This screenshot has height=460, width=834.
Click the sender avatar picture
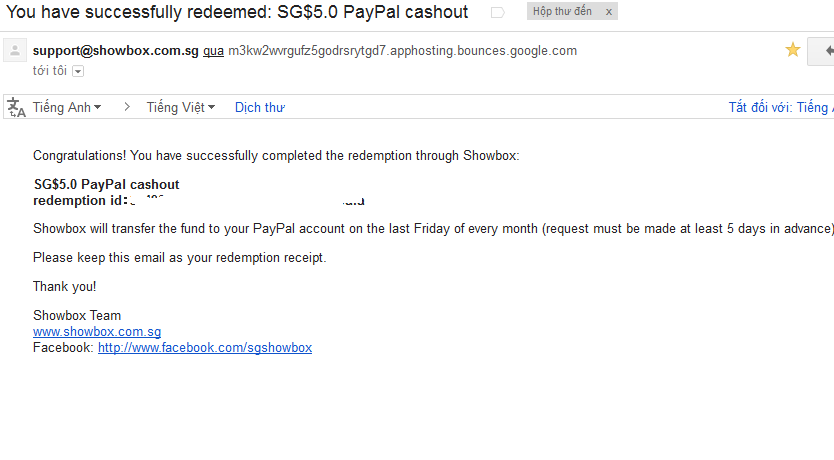(x=15, y=50)
